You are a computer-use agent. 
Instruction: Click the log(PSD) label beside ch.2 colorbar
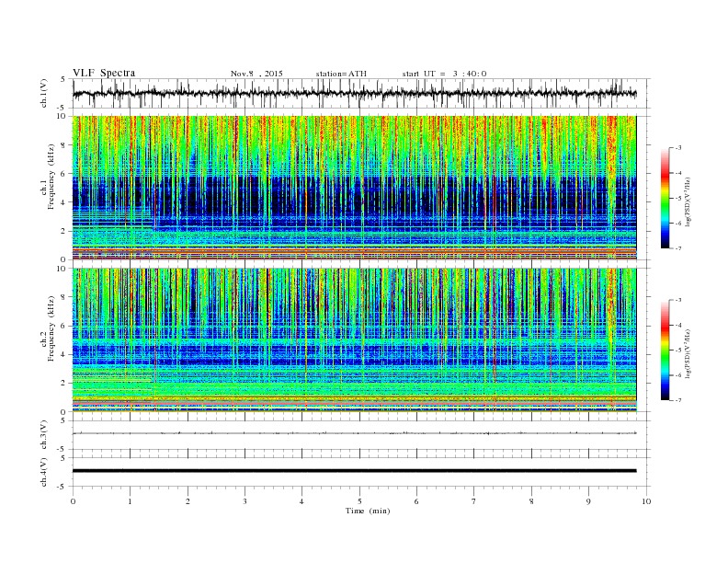coord(688,352)
